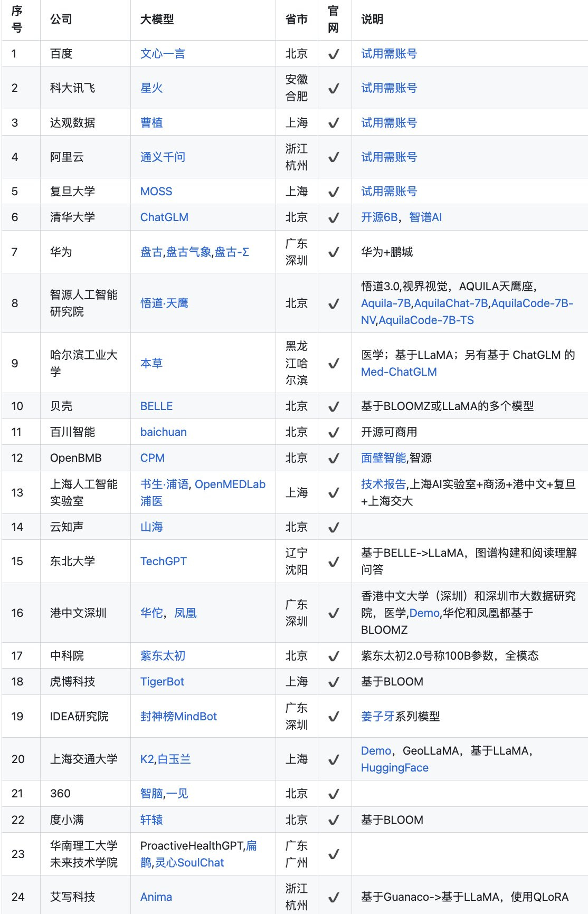588x914 pixels.
Task: Select the 开源可商用 description cell
Action: [470, 432]
